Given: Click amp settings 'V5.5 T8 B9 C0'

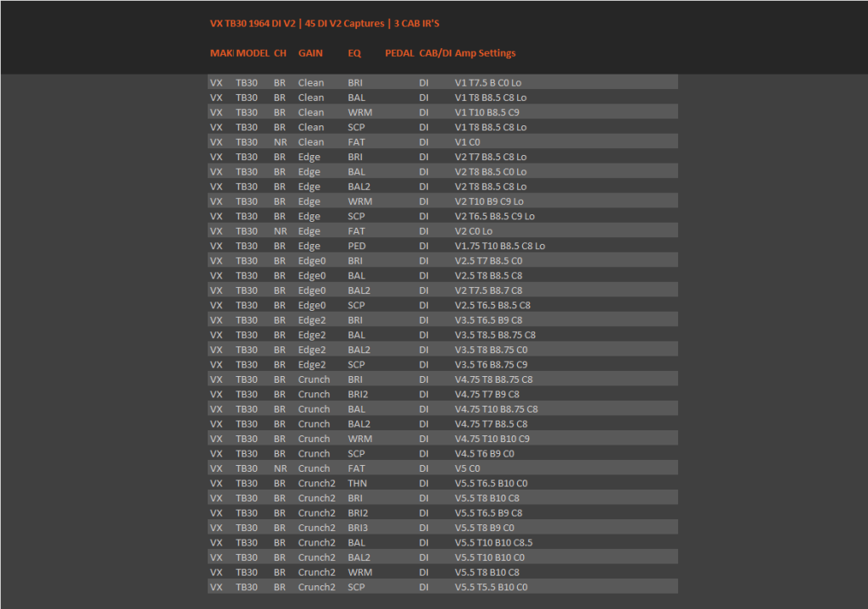Looking at the screenshot, I should [485, 529].
